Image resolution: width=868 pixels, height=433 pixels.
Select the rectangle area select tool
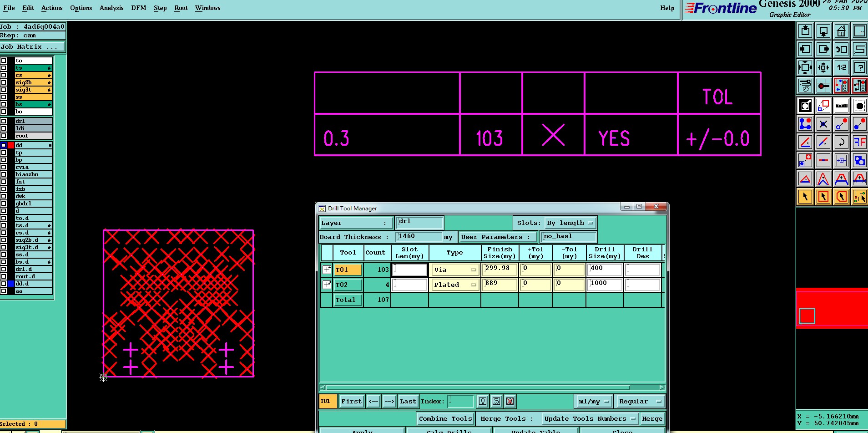tap(823, 197)
